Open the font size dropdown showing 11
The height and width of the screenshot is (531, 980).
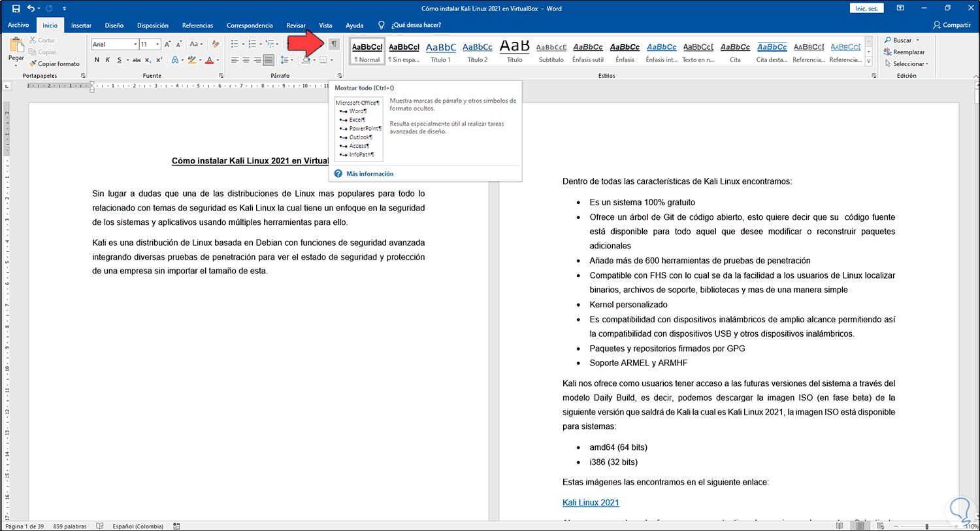coord(157,44)
